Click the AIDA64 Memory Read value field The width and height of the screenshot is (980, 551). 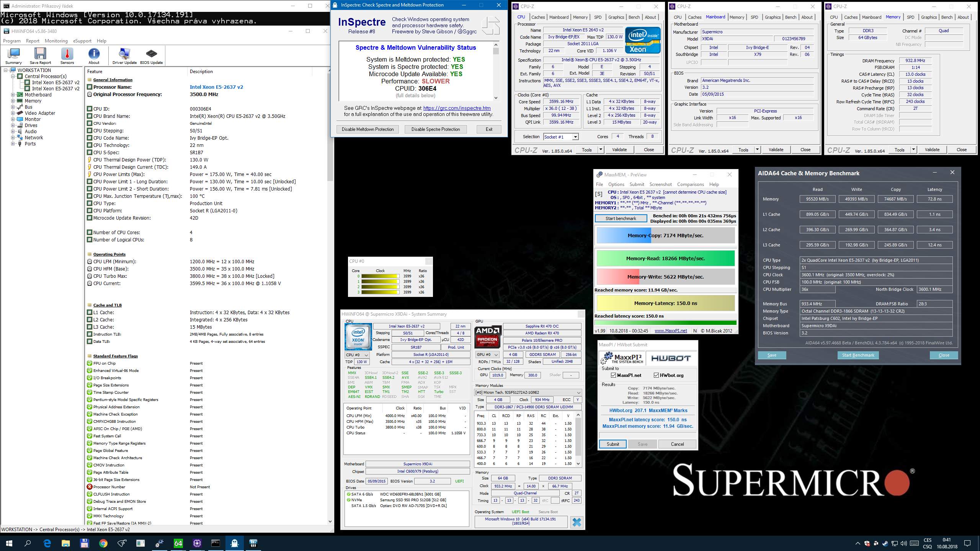click(x=817, y=199)
